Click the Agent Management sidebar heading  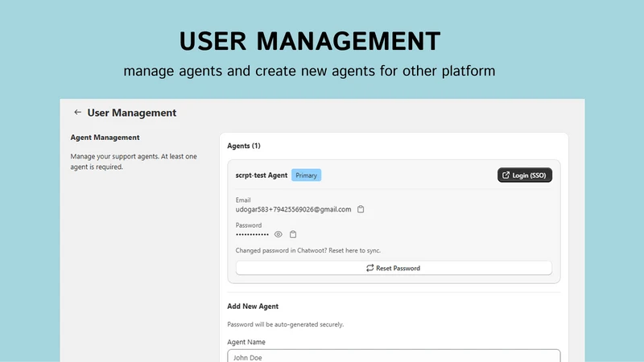pyautogui.click(x=105, y=137)
